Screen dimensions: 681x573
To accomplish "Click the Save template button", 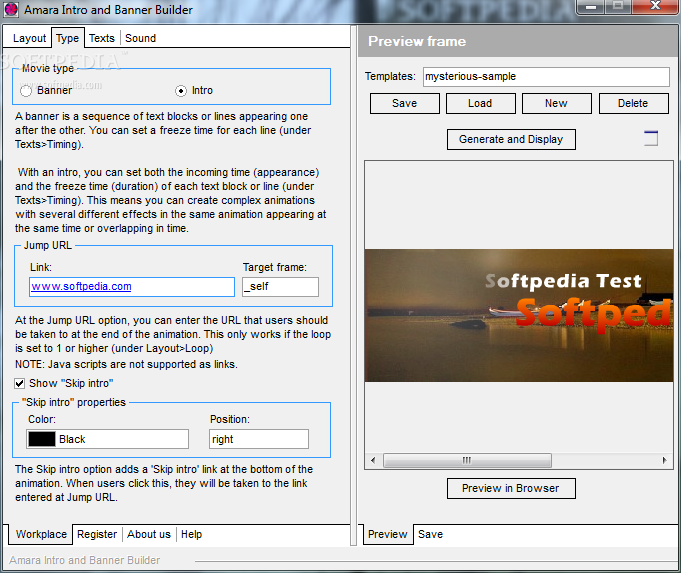I will (x=405, y=103).
